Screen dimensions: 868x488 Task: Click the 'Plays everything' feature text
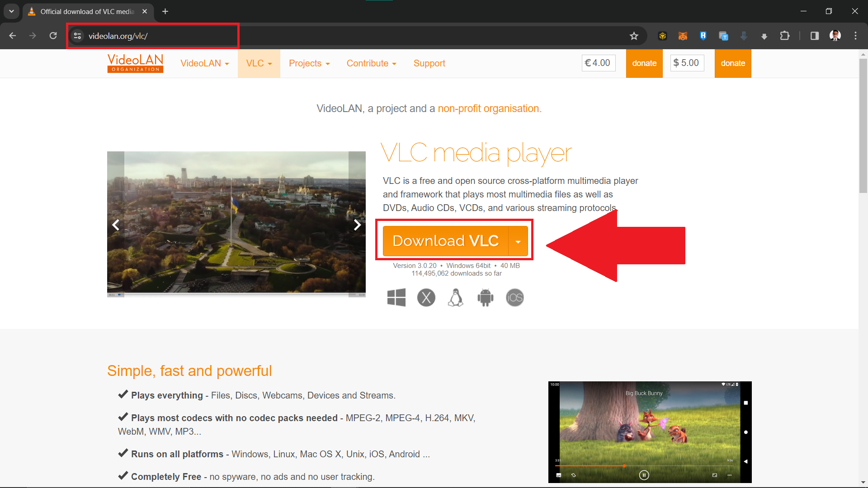point(167,395)
